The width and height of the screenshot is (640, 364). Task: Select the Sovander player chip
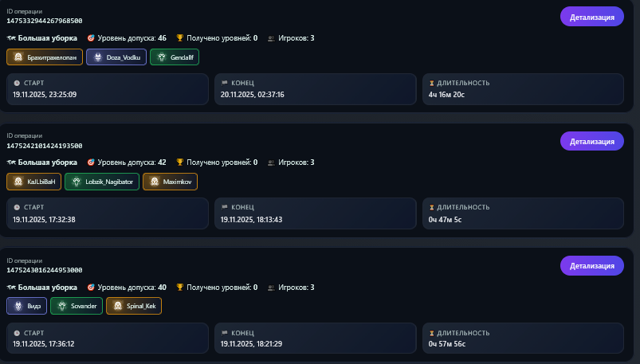click(77, 306)
